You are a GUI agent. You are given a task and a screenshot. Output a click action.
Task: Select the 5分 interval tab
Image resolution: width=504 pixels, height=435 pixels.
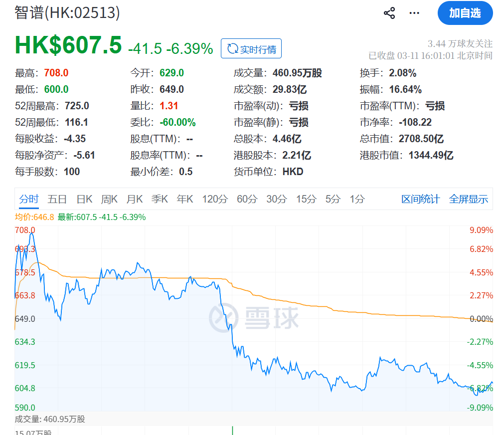click(333, 199)
